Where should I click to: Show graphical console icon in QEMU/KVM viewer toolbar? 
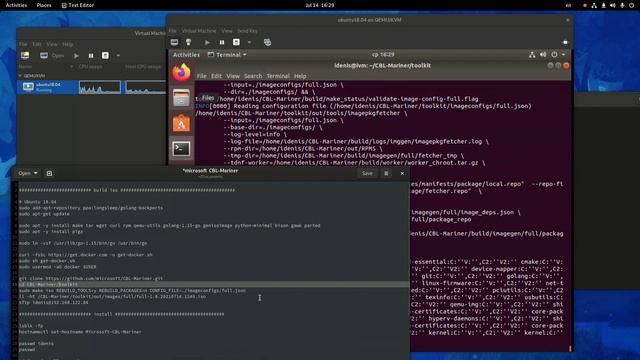(174, 42)
